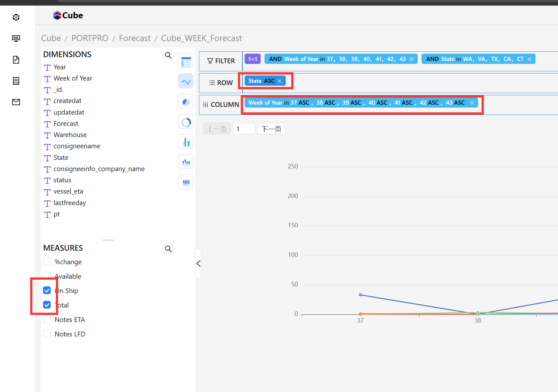558x392 pixels.
Task: Select the pt dimension
Action: coord(57,214)
